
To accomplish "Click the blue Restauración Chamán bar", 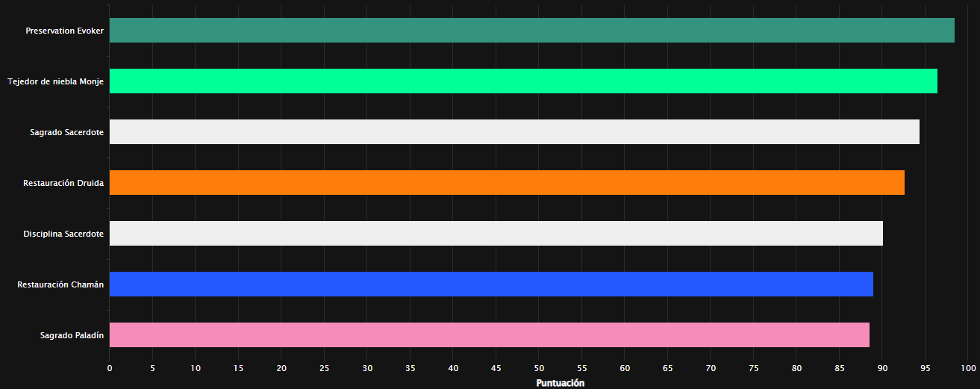I will point(491,284).
